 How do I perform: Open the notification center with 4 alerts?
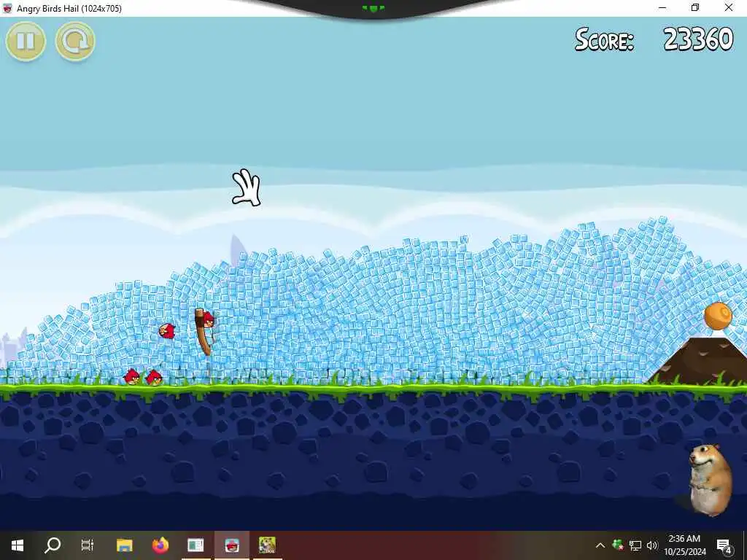[723, 545]
